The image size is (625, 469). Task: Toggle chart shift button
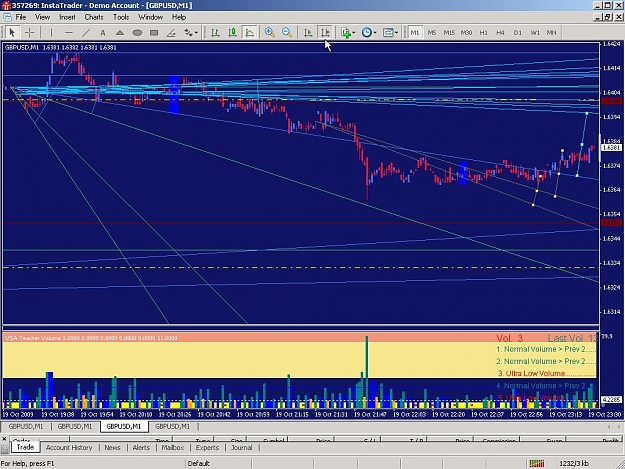point(325,33)
